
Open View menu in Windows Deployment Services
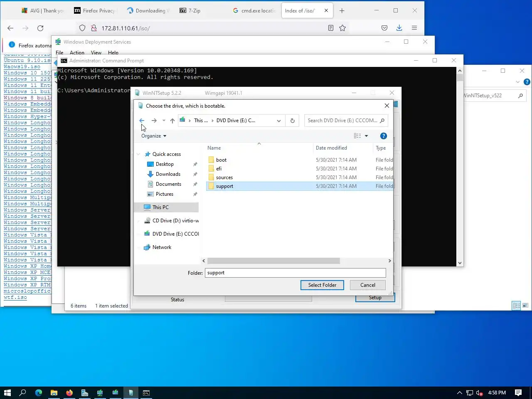click(96, 53)
